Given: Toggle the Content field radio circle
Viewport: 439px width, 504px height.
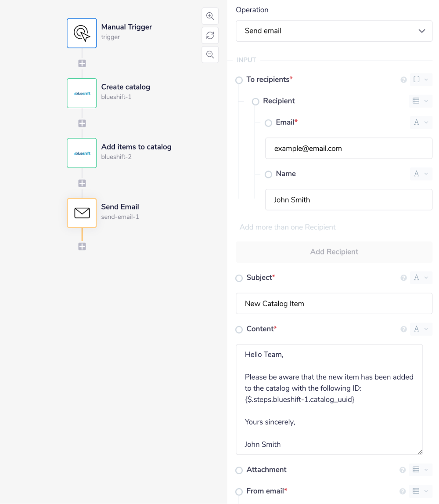Looking at the screenshot, I should click(239, 330).
